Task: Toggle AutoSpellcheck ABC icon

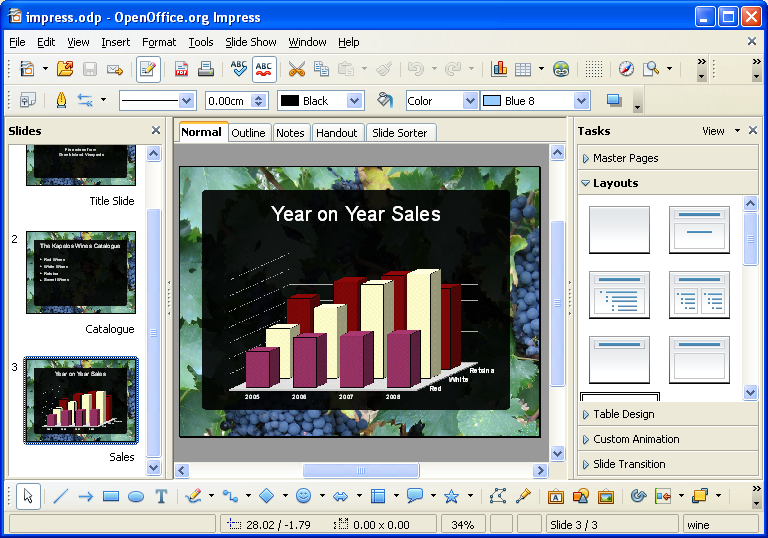Action: (264, 69)
